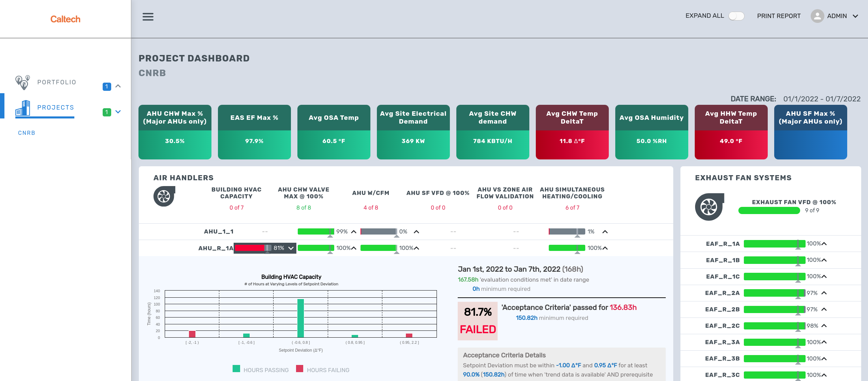Viewport: 868px width, 381px height.
Task: Click the Caltech logo
Action: (x=65, y=19)
